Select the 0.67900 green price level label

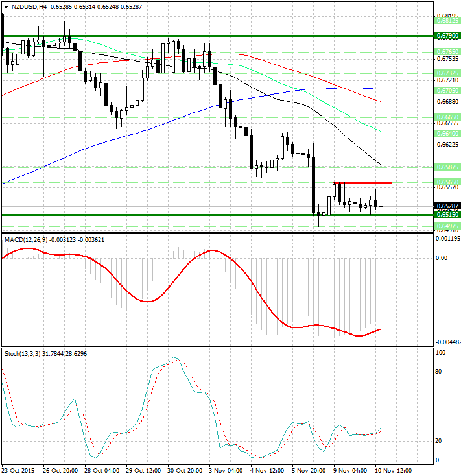[x=447, y=36]
